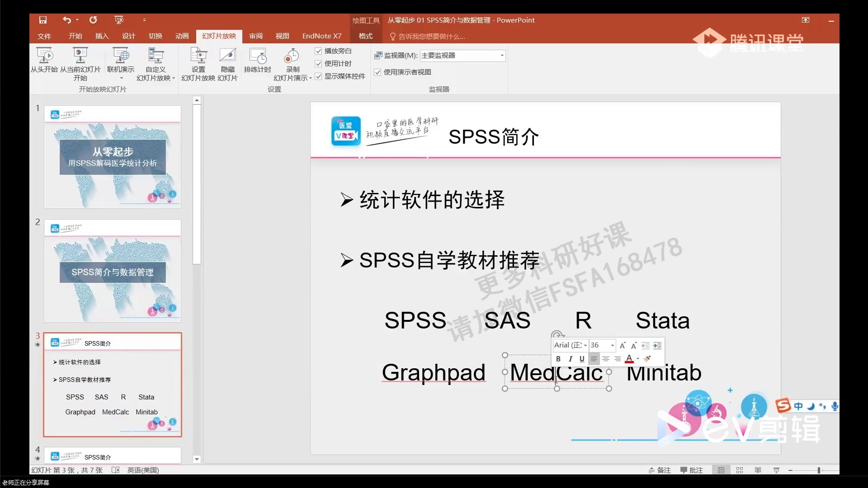
Task: Toggle Use Presenter View (使用演示者视图) checkbox
Action: click(x=377, y=72)
